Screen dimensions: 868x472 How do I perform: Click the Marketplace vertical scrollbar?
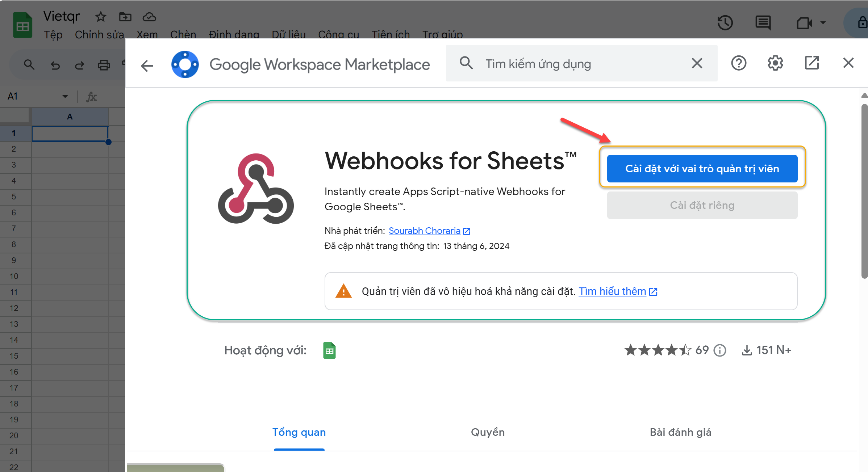point(864,191)
